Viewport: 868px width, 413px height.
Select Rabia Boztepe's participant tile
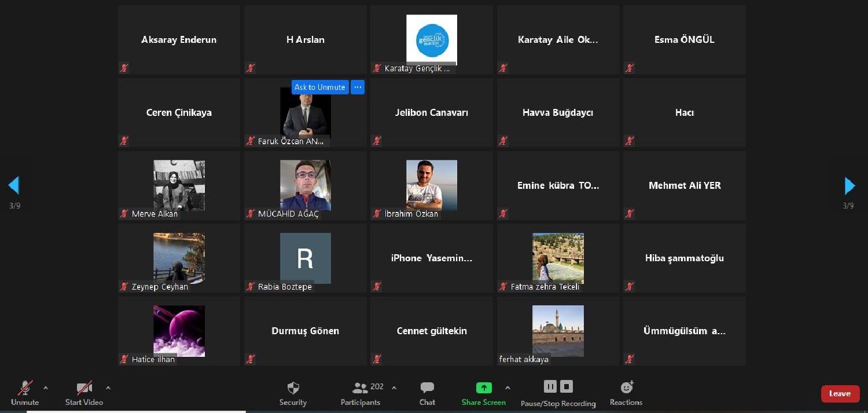point(305,258)
